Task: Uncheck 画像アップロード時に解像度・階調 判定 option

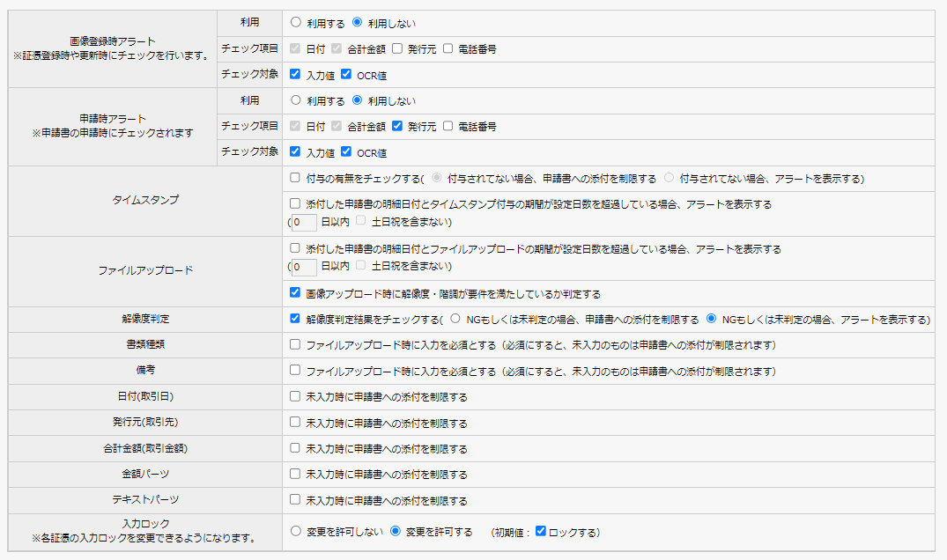Action: pos(295,293)
